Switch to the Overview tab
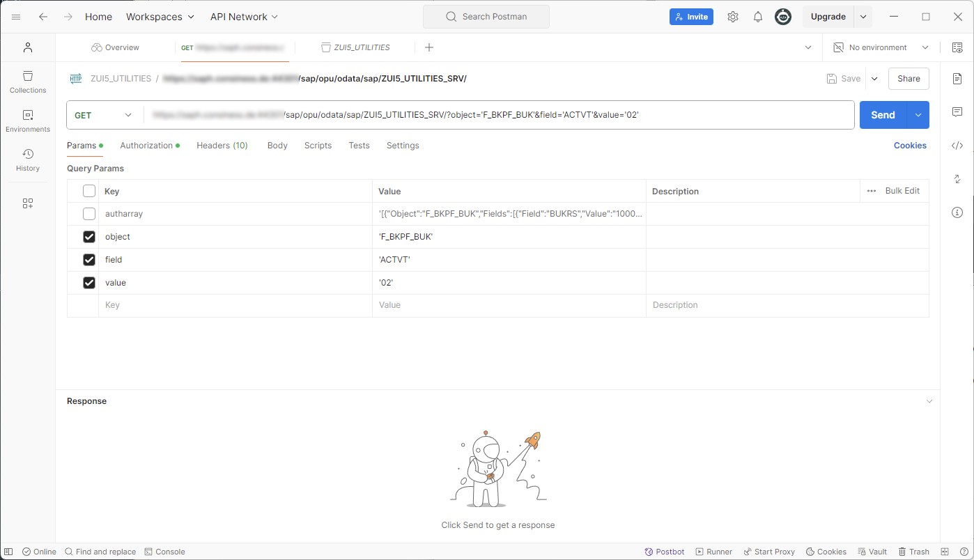 tap(115, 47)
